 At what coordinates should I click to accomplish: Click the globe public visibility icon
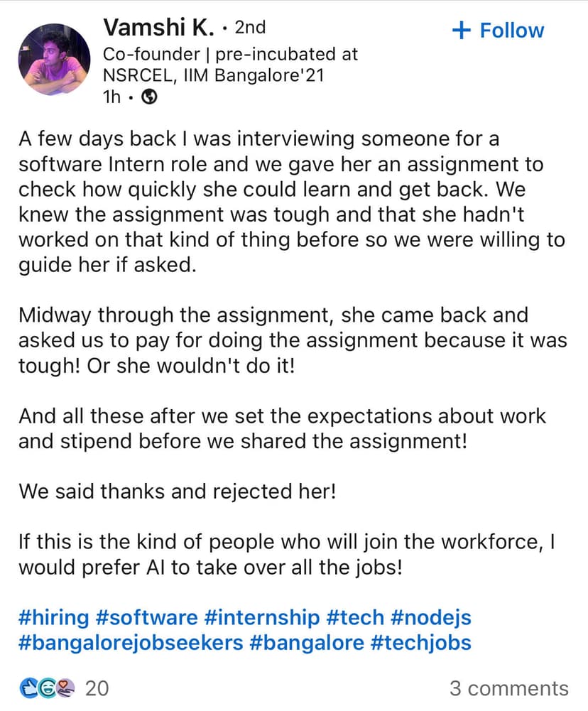click(x=149, y=98)
